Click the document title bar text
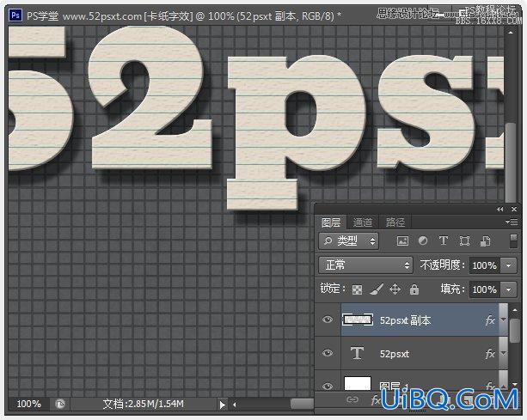 (x=183, y=15)
